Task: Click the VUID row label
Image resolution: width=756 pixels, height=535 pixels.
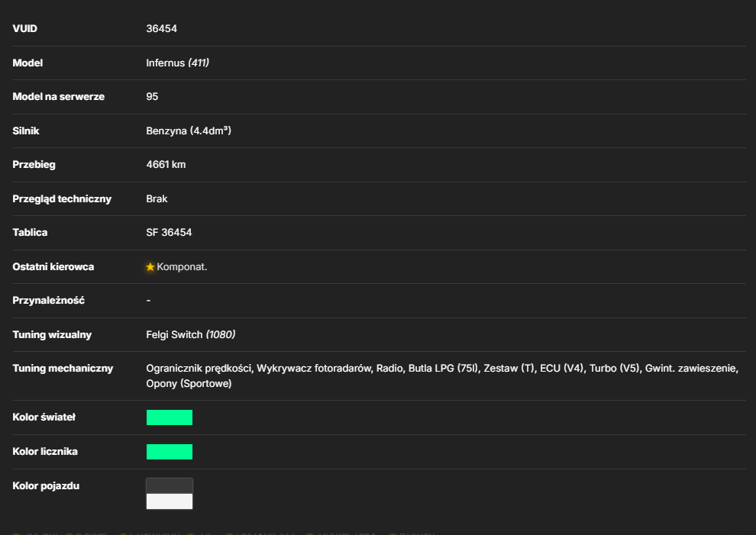Action: pos(24,28)
